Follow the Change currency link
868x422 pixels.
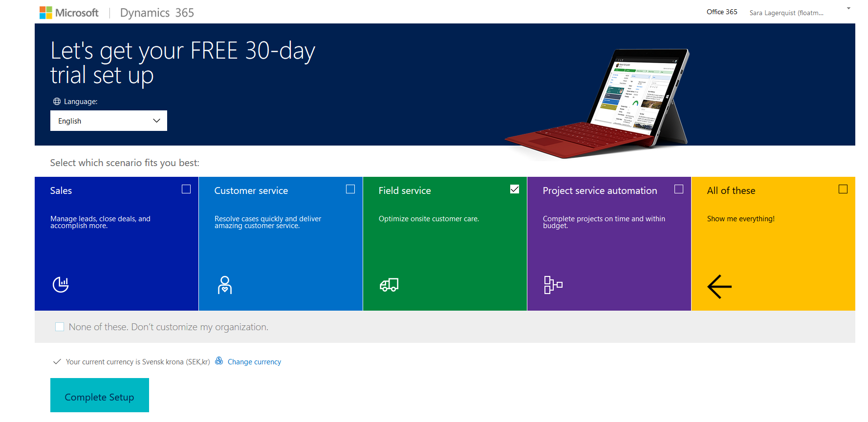254,362
